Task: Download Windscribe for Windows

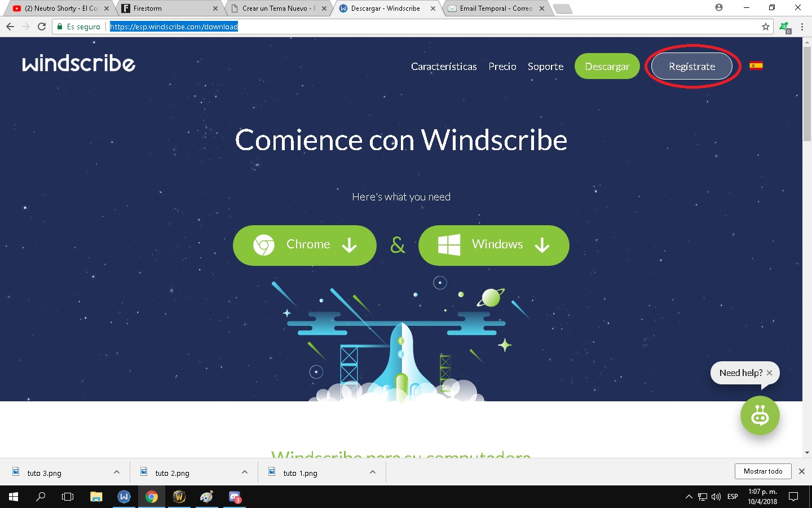Action: [494, 245]
